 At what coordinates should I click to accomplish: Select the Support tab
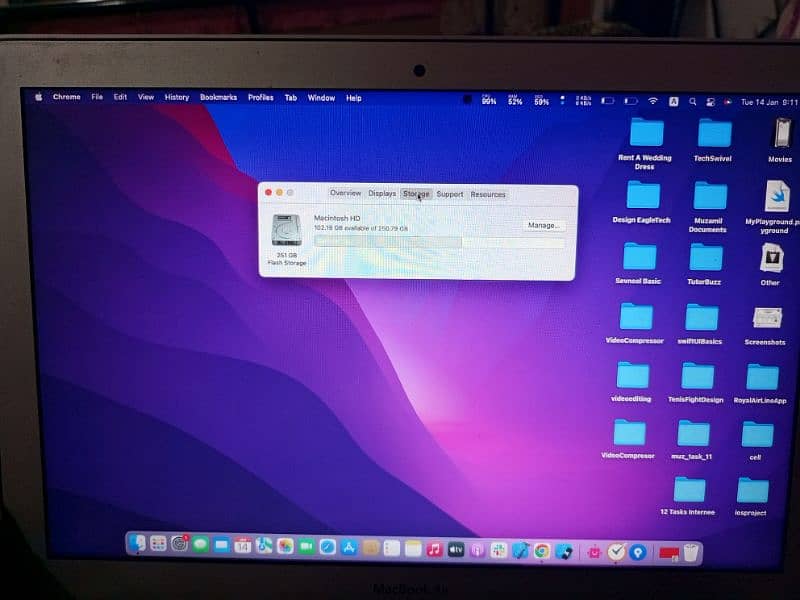click(x=450, y=194)
